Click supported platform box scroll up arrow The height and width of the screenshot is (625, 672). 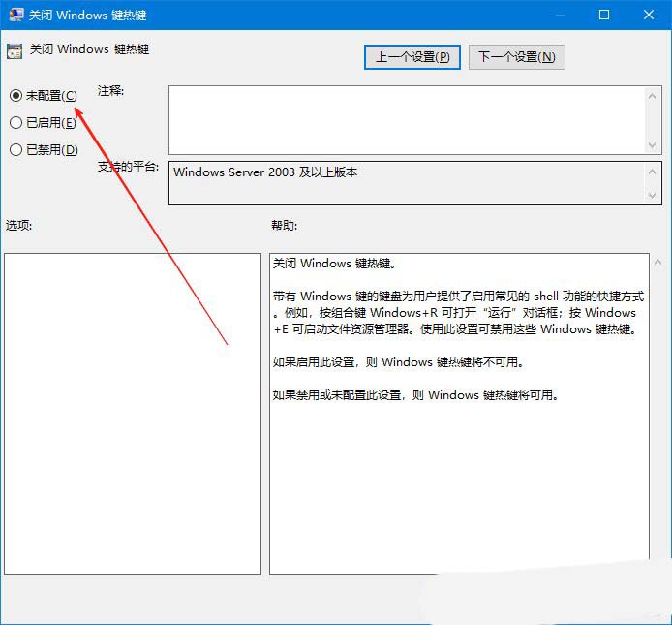[652, 172]
